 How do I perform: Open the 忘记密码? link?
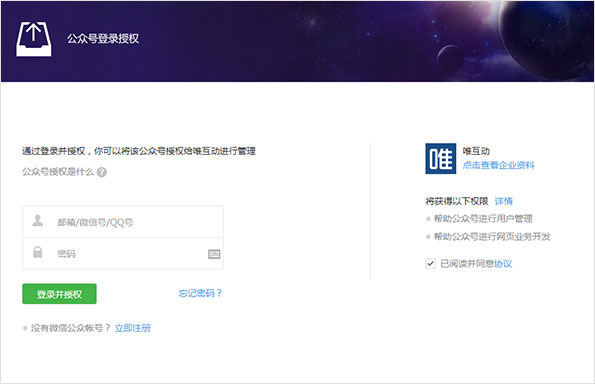pos(200,293)
